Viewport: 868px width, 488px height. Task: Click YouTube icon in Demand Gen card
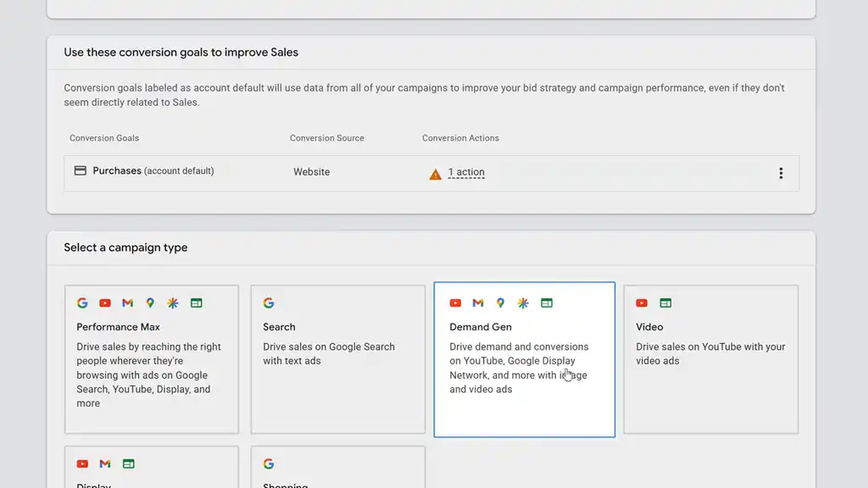pos(455,302)
